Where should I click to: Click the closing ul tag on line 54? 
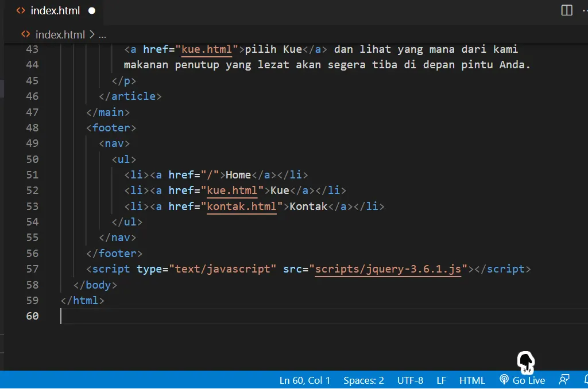127,222
